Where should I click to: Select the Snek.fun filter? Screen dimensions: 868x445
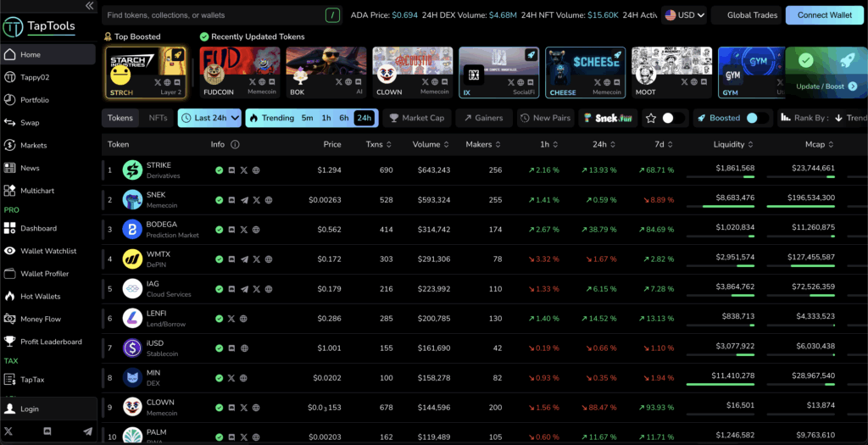[608, 118]
